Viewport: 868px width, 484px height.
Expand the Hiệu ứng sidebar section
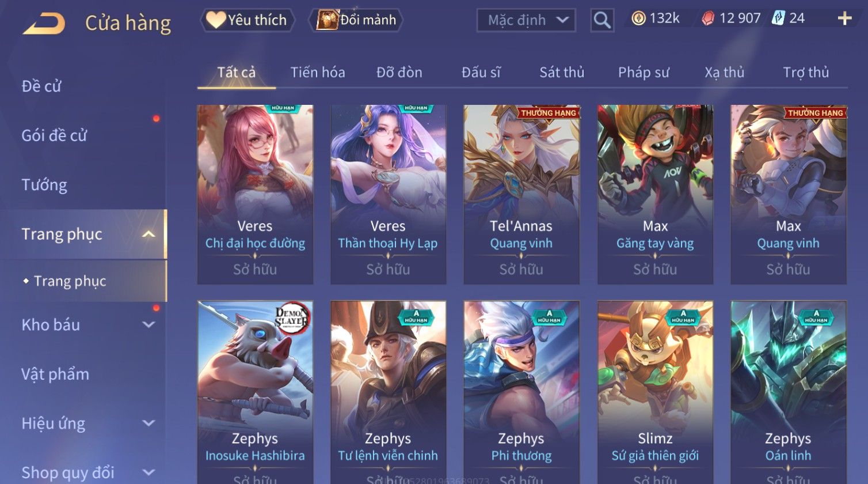pos(149,423)
